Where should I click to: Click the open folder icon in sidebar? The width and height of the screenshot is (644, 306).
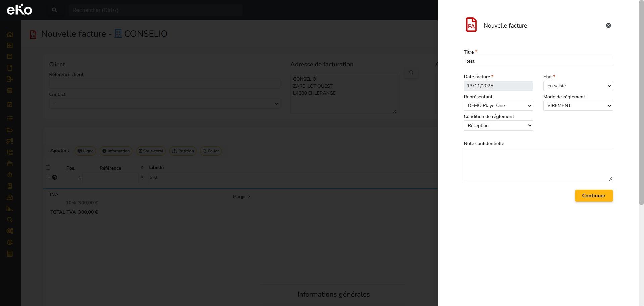point(10,130)
